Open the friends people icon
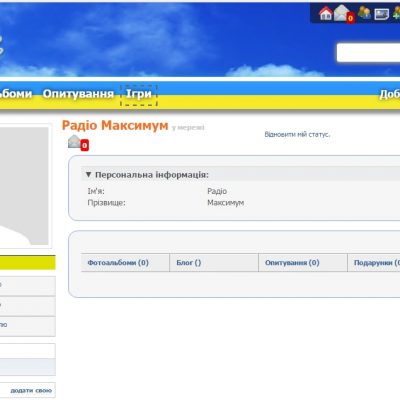 pyautogui.click(x=364, y=13)
